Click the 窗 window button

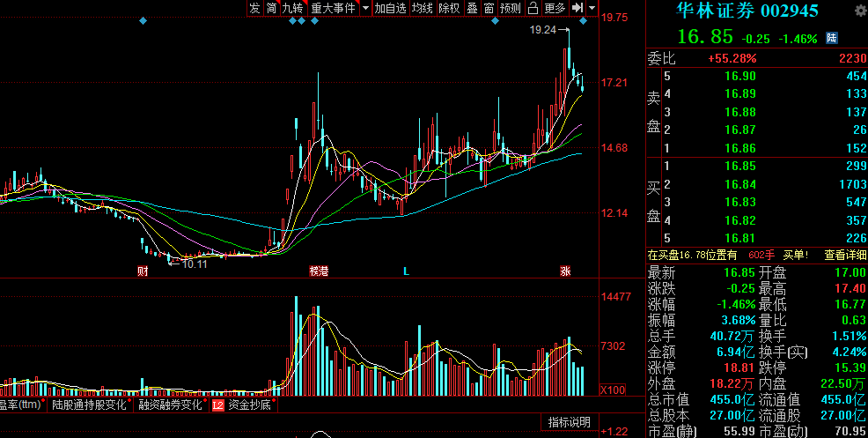(x=489, y=8)
